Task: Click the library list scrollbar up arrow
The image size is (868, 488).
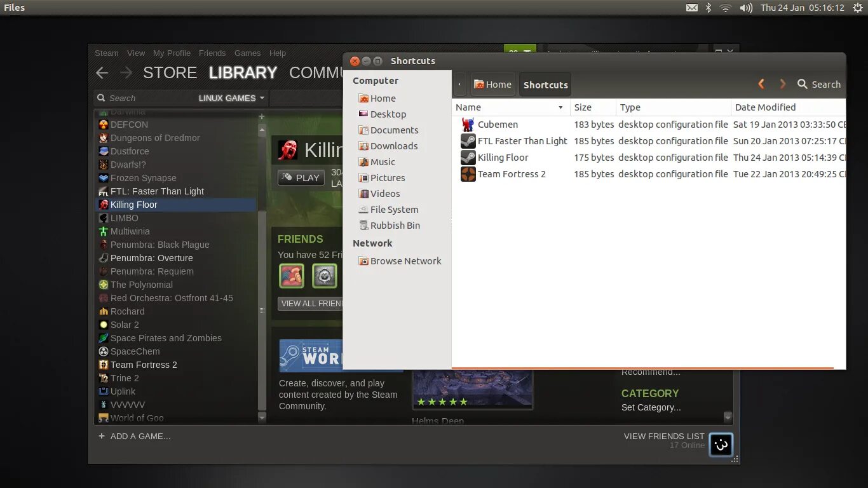Action: 262,129
